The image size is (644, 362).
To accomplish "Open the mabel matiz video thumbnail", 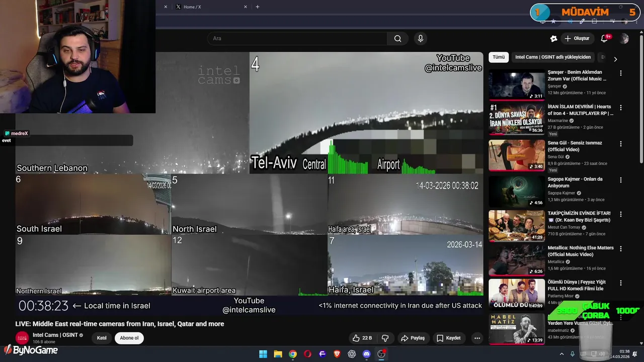I will click(x=517, y=329).
